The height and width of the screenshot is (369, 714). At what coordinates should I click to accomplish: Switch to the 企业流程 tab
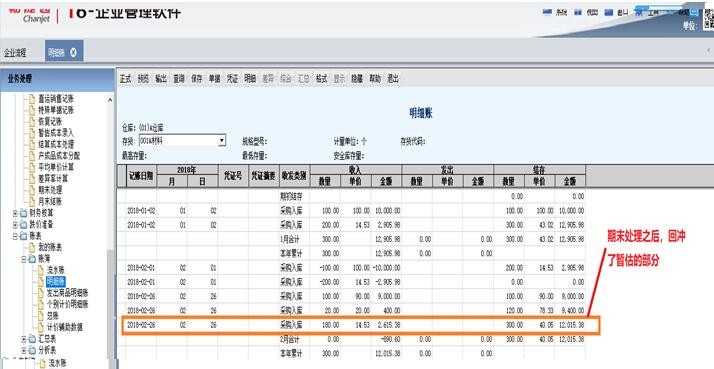[15, 53]
